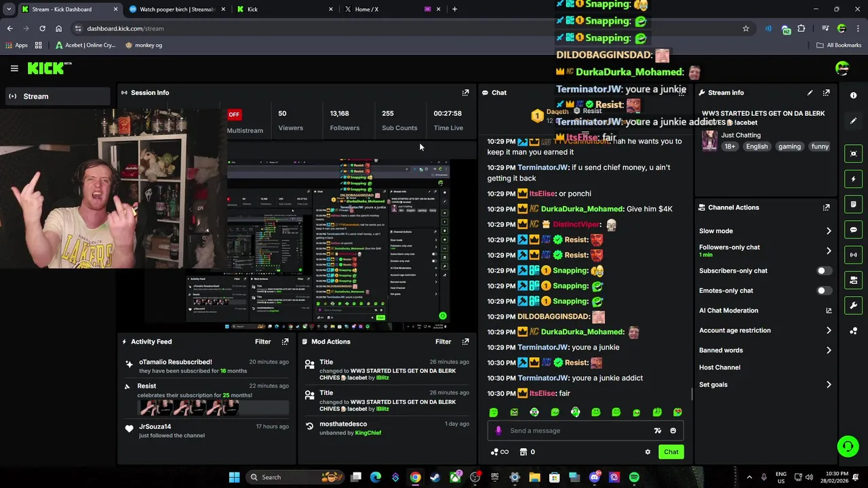Open the Apps bookmarks shortcut
Image resolution: width=868 pixels, height=488 pixels.
coord(16,45)
